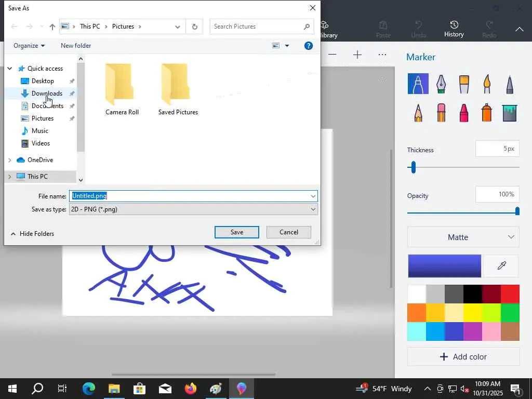The image size is (532, 399).
Task: Select the Oil brush tool
Action: pyautogui.click(x=464, y=84)
